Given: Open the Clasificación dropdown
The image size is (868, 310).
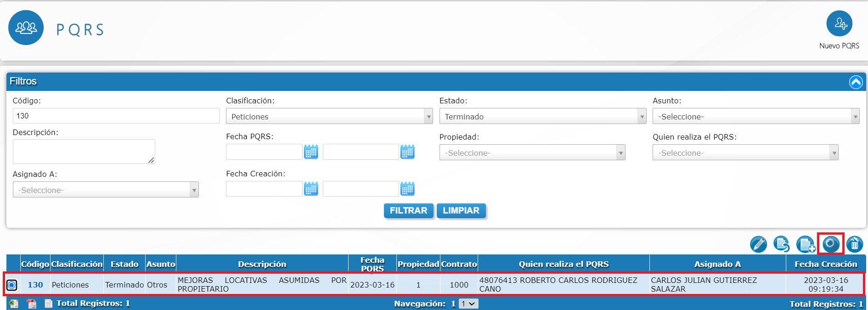Looking at the screenshot, I should (329, 117).
